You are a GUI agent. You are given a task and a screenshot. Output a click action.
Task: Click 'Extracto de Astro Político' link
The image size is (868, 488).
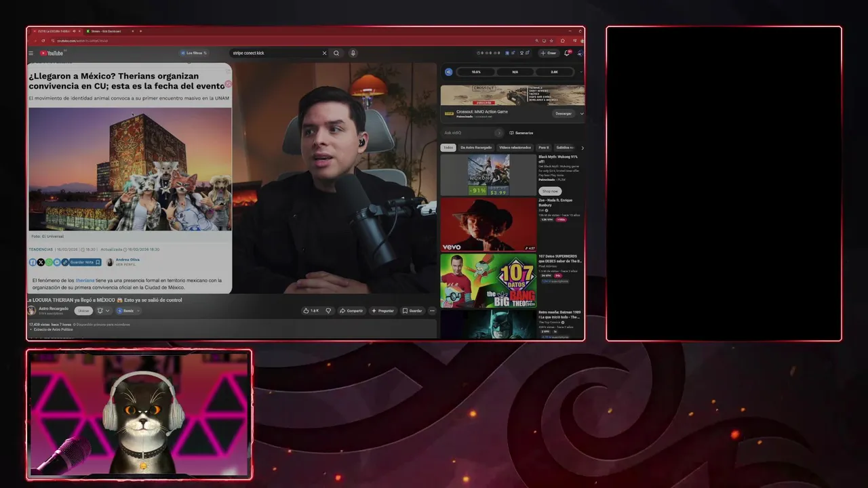[53, 329]
